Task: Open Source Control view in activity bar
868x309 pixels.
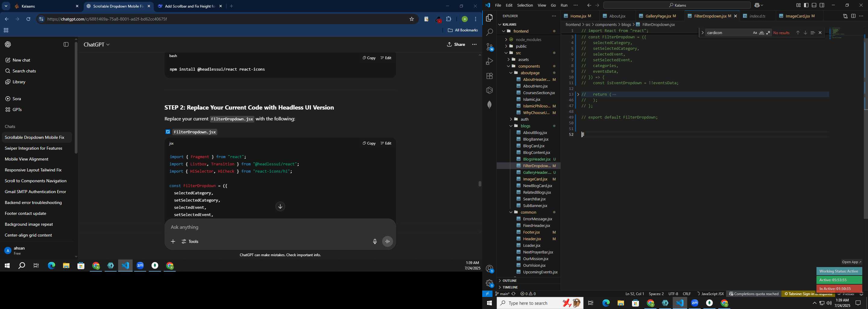Action: coord(489,47)
